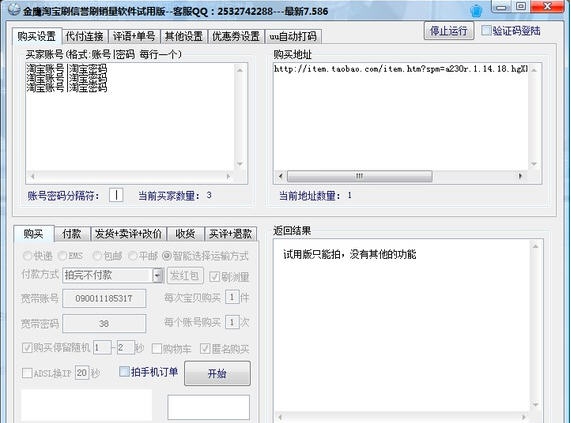
Task: Click the 购买地址 horizontal scrollbar thumb
Action: click(359, 176)
